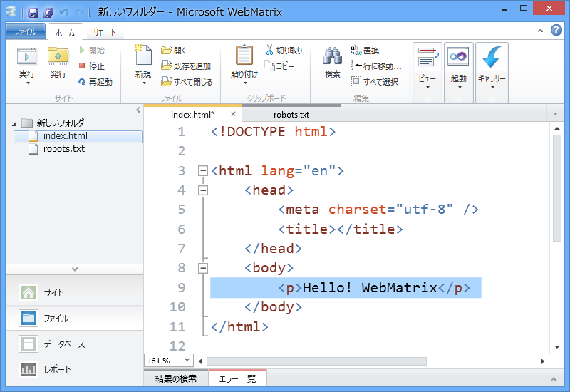Click the 発行 (Publish) icon
The image size is (570, 392).
pyautogui.click(x=58, y=56)
